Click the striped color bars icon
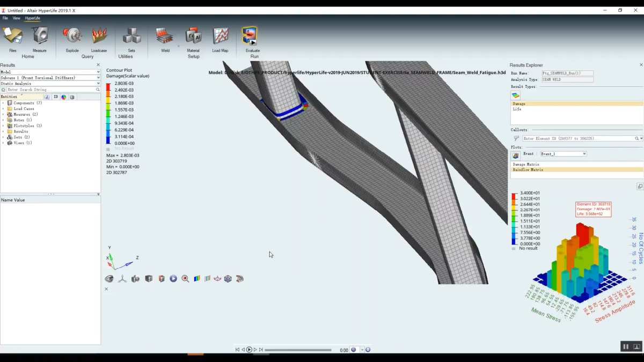644x362 pixels. coord(207,279)
